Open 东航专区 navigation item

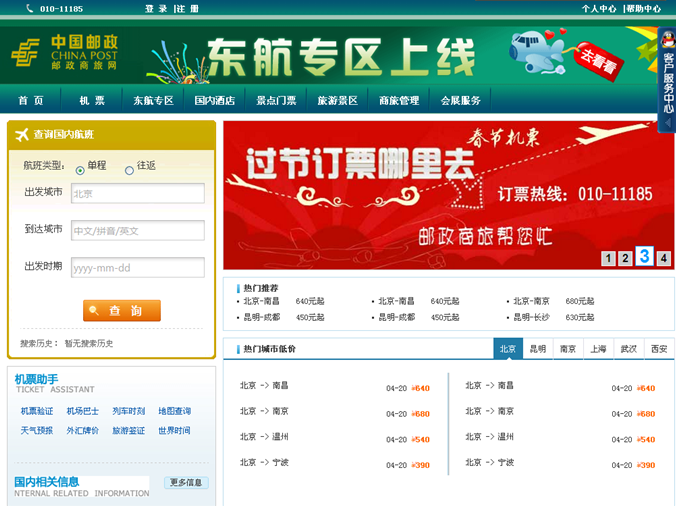(153, 100)
